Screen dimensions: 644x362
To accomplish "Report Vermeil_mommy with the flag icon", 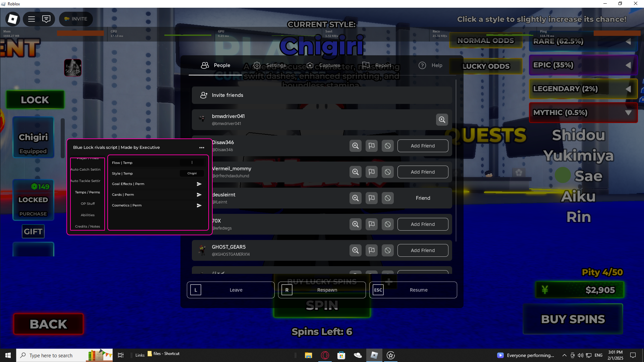I will coord(371,172).
